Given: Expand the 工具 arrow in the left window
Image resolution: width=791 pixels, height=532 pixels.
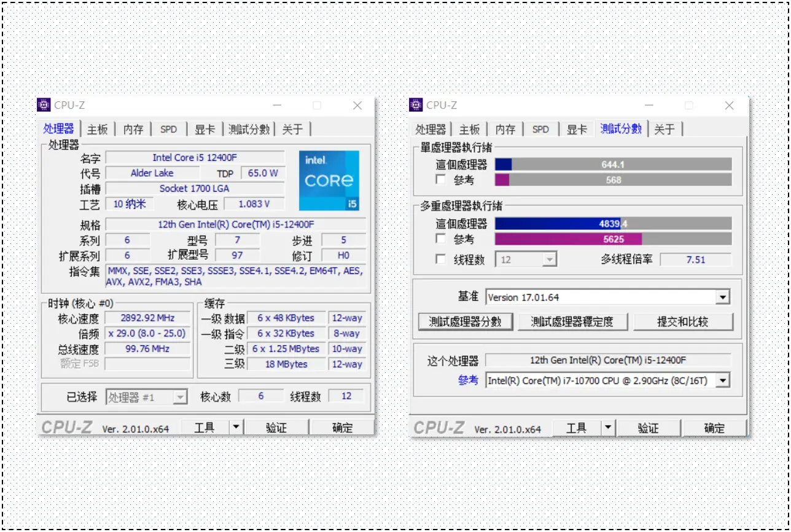Looking at the screenshot, I should (x=236, y=428).
